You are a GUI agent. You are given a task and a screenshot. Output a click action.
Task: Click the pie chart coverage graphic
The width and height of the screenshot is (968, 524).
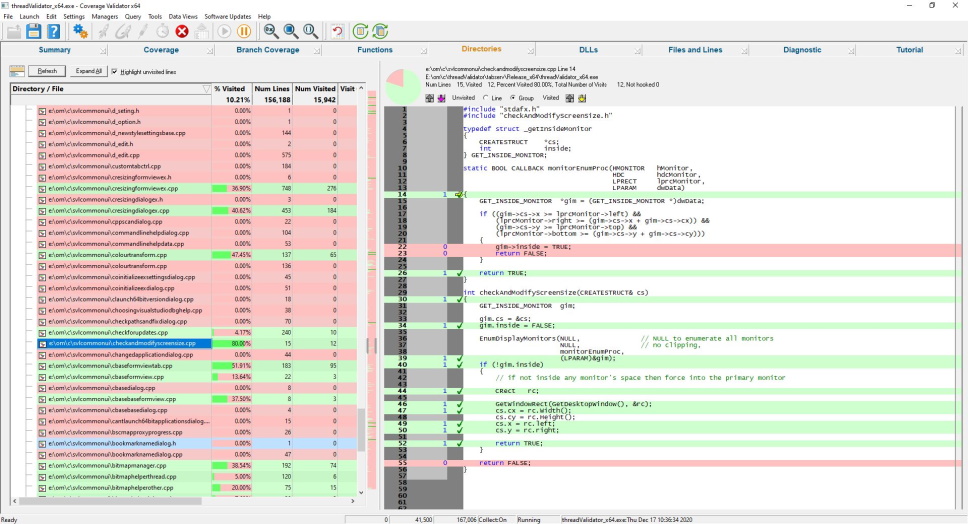pos(403,86)
